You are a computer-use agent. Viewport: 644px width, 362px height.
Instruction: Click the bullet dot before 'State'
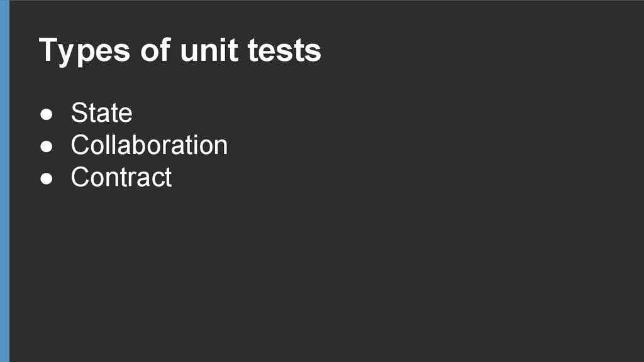tap(47, 114)
